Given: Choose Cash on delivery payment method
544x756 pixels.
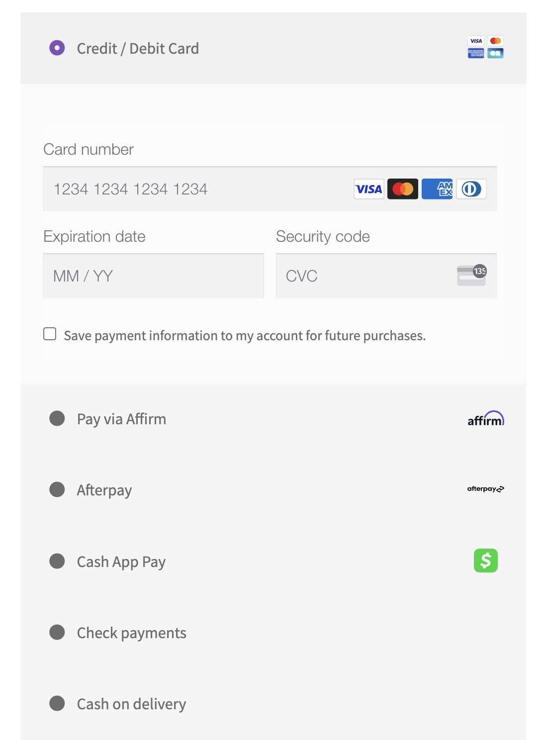Looking at the screenshot, I should 57,703.
